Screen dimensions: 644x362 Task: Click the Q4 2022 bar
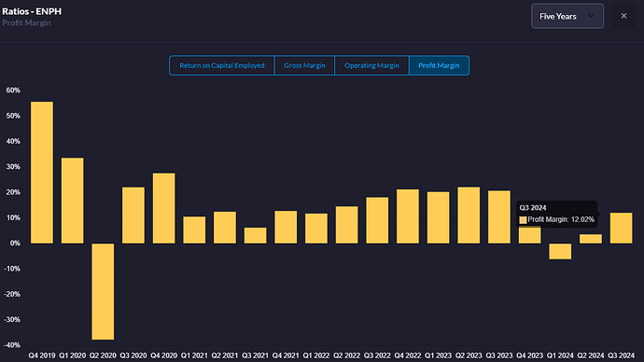408,216
